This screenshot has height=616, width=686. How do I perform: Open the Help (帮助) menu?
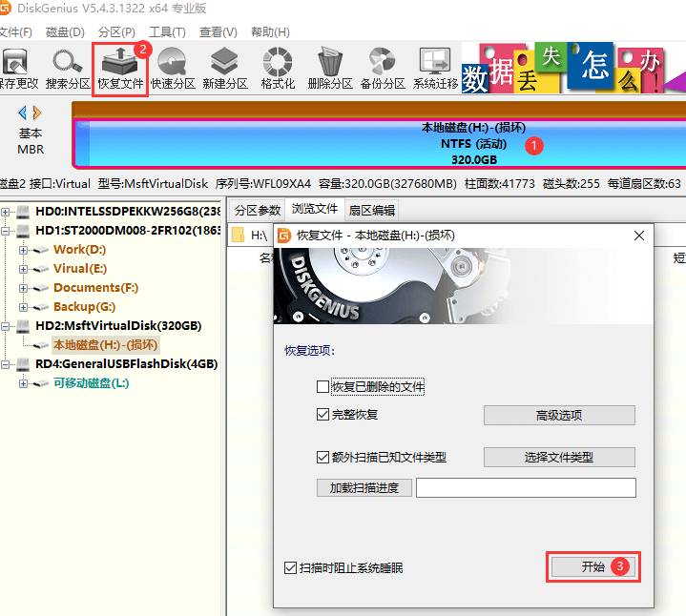point(270,31)
